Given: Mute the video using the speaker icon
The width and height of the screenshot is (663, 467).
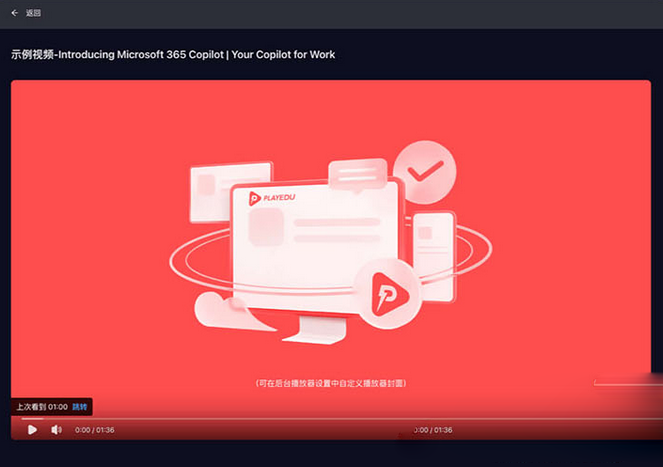Looking at the screenshot, I should pos(56,429).
